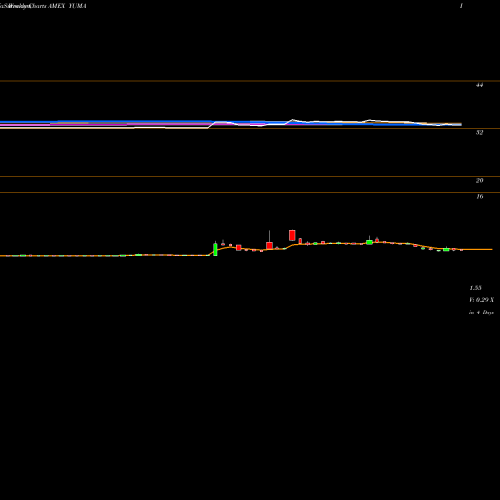Select the 20 price axis label
This screenshot has height=500, width=500.
479,181
